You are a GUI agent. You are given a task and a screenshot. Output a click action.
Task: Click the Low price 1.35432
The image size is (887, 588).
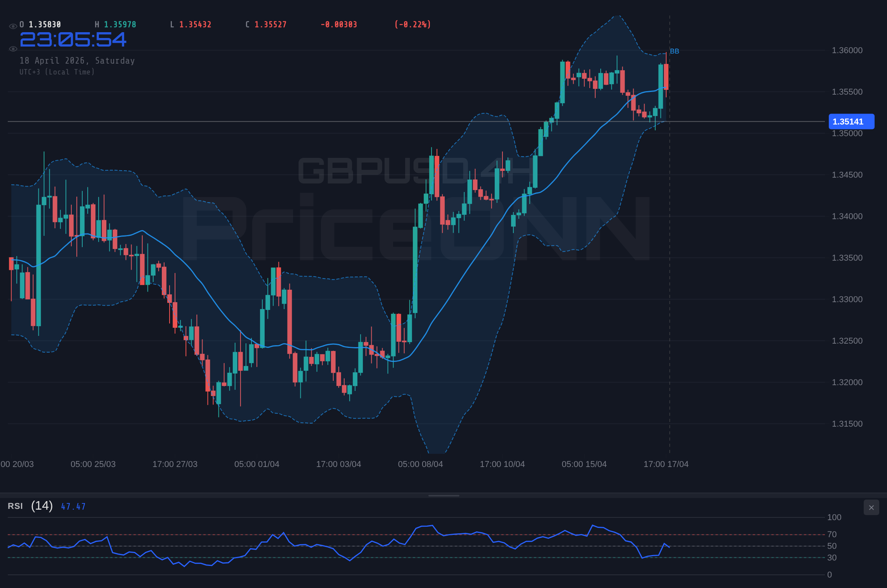(x=195, y=24)
